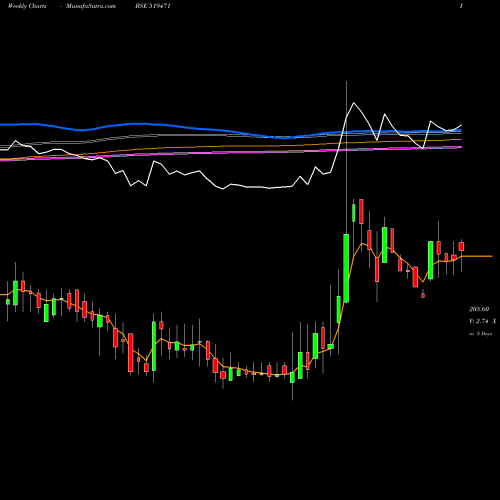
Task: Click the tallest green candlestick body
Action: (346, 268)
